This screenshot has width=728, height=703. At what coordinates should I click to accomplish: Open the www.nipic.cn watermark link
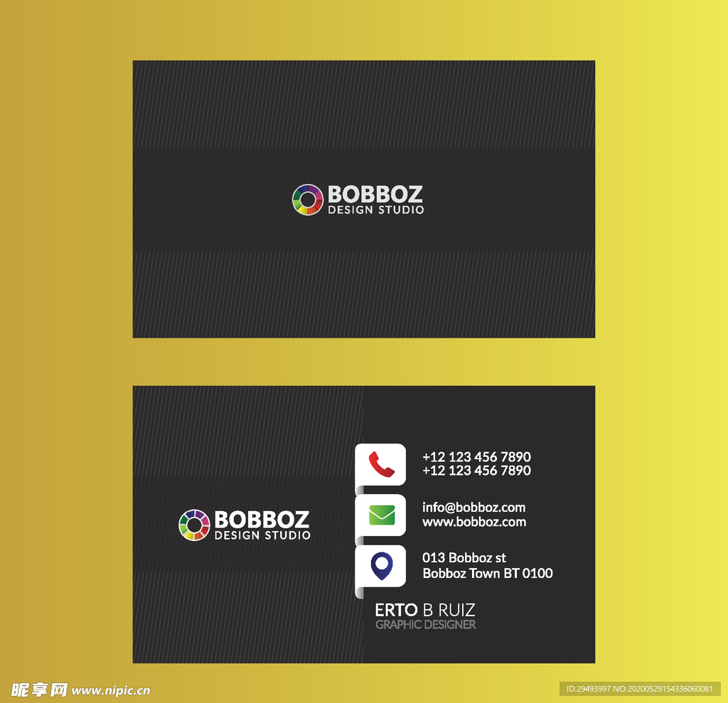point(111,690)
